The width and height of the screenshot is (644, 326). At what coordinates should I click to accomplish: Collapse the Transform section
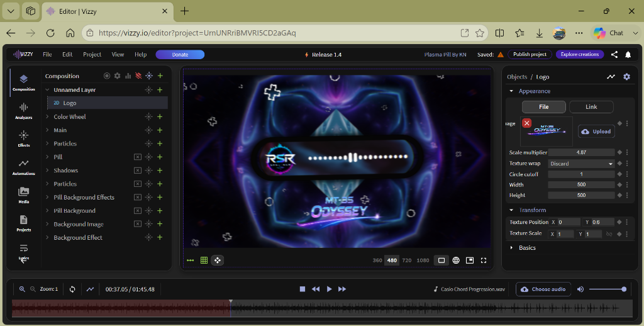511,210
